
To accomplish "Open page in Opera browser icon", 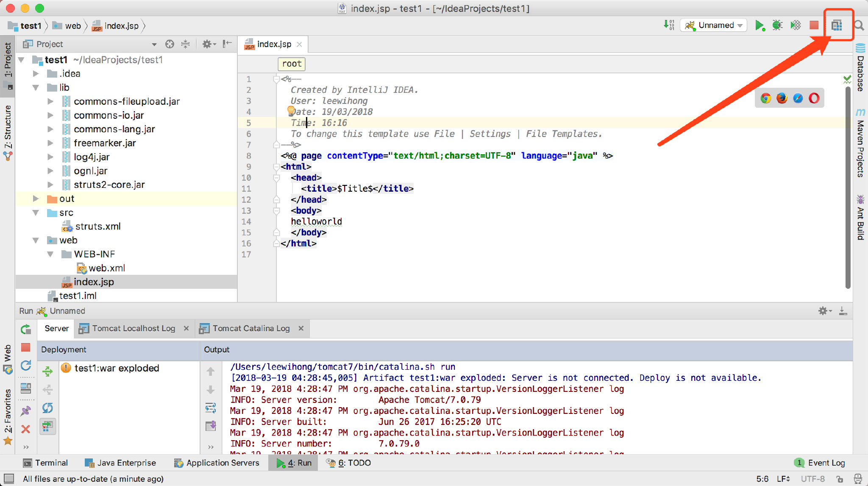I will pos(814,98).
